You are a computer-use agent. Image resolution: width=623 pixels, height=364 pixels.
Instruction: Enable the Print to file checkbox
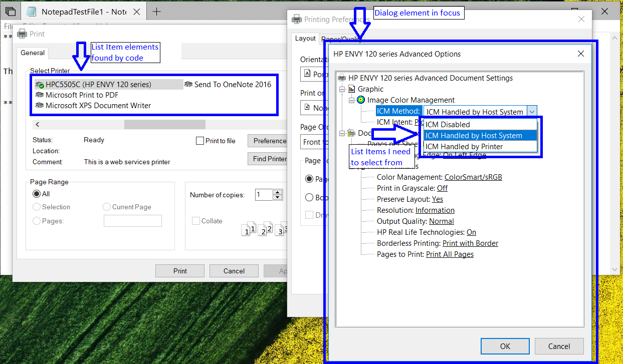(x=200, y=141)
